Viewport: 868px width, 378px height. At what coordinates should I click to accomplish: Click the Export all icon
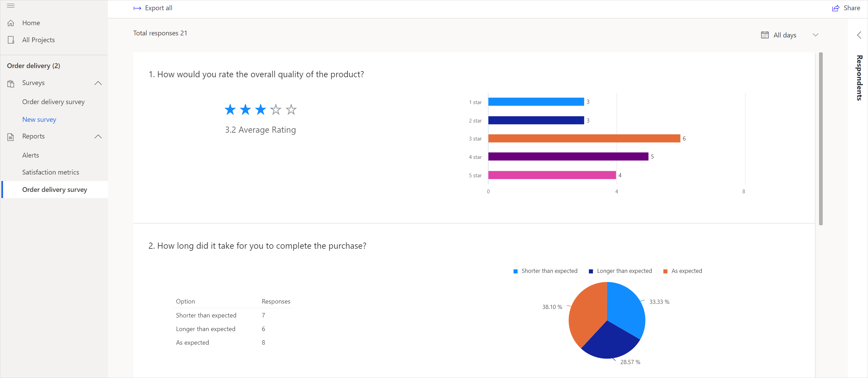point(137,8)
